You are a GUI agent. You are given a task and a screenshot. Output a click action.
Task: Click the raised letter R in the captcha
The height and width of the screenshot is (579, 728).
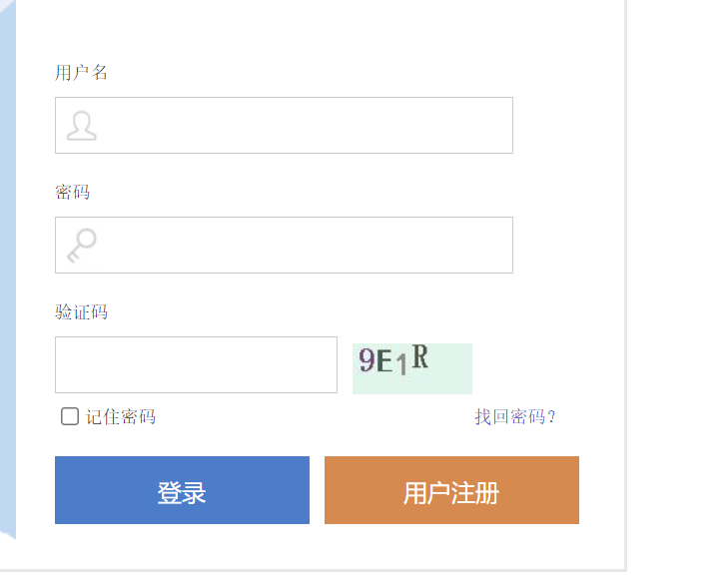click(420, 356)
